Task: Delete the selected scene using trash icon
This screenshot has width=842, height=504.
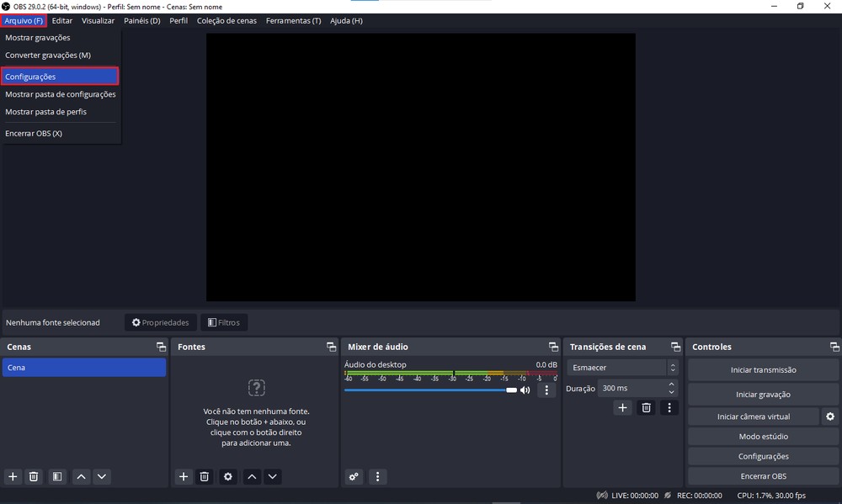Action: coord(34,476)
